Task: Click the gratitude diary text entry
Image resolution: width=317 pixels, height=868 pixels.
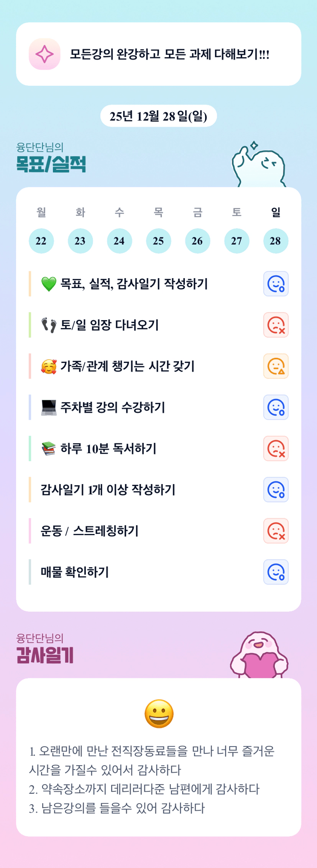Action: pos(152,779)
